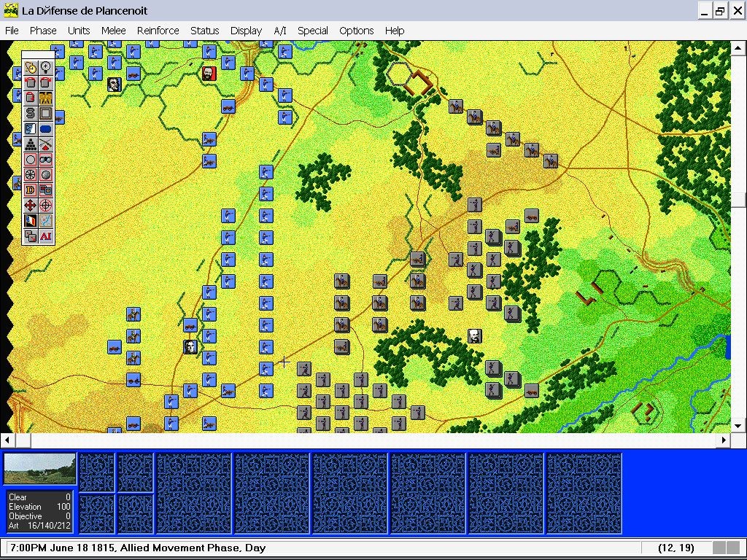This screenshot has width=747, height=560.
Task: Click the blue-white face profile icon
Action: (31, 128)
